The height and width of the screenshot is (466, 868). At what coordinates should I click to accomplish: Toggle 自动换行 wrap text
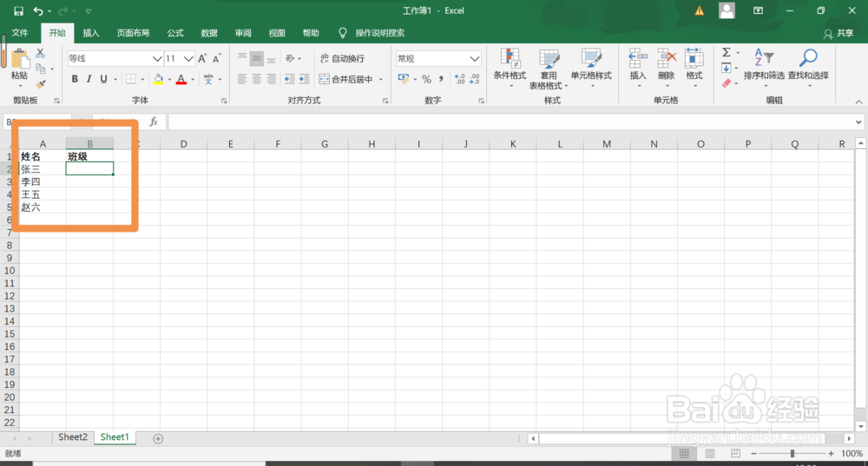pos(342,59)
